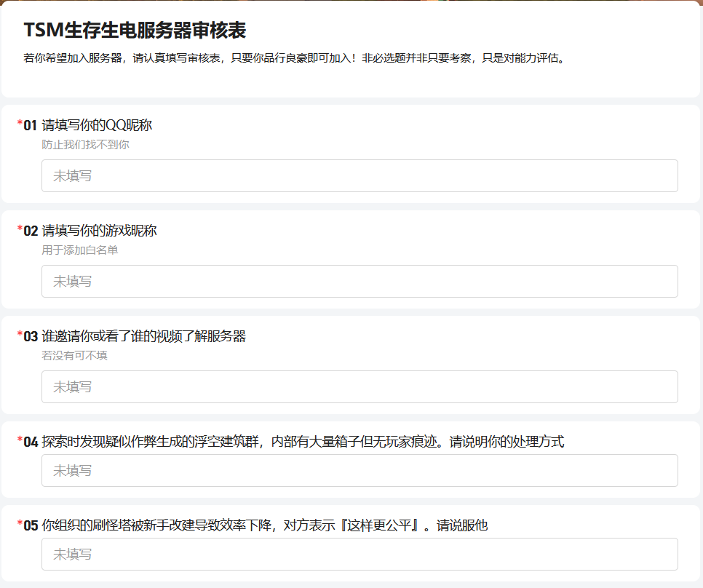Click question 04 text about 浮空建筑群
The image size is (703, 588).
tap(303, 442)
